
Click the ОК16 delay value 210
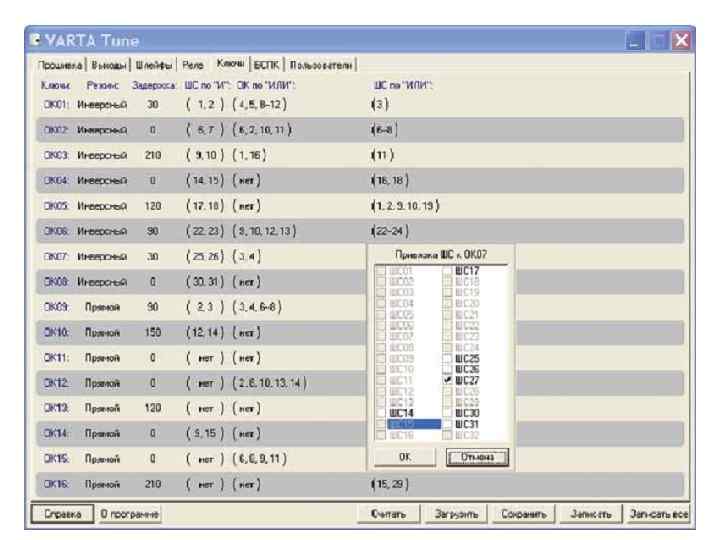click(x=153, y=484)
